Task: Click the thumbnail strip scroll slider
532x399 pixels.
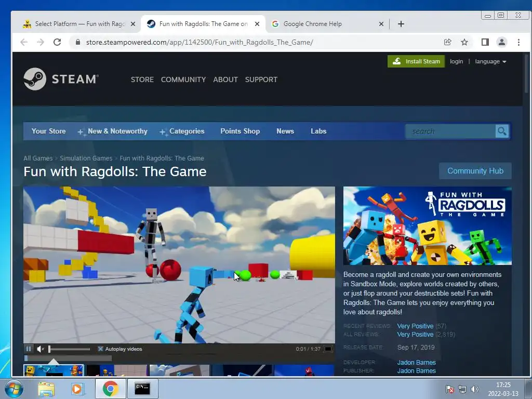Action: point(68,358)
